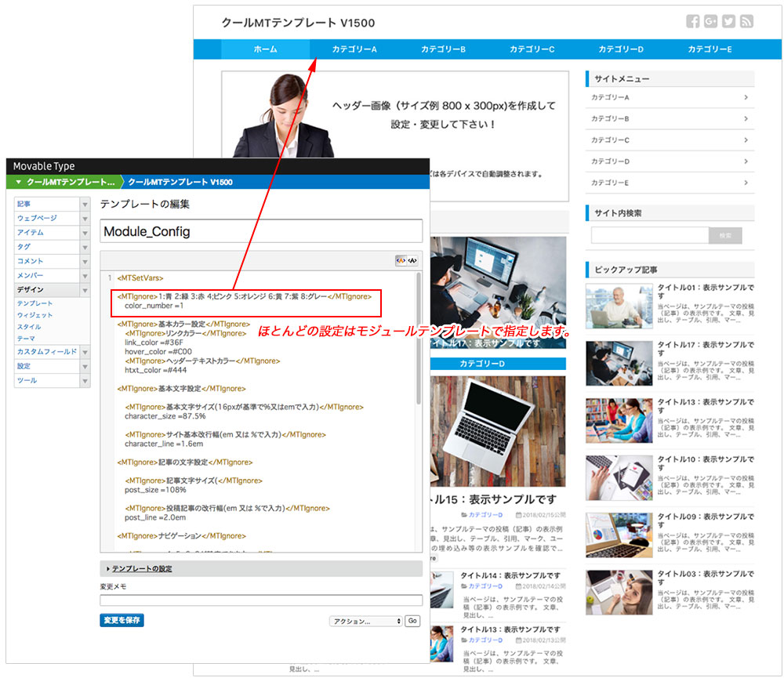Collapse the デザイン menu arrow
Screen dimensions: 784x678
85,290
